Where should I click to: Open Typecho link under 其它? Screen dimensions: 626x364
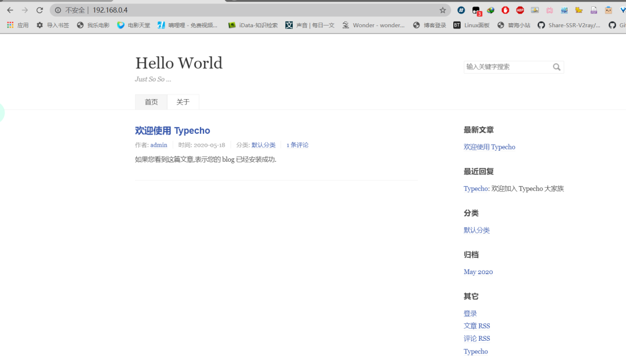tap(475, 351)
